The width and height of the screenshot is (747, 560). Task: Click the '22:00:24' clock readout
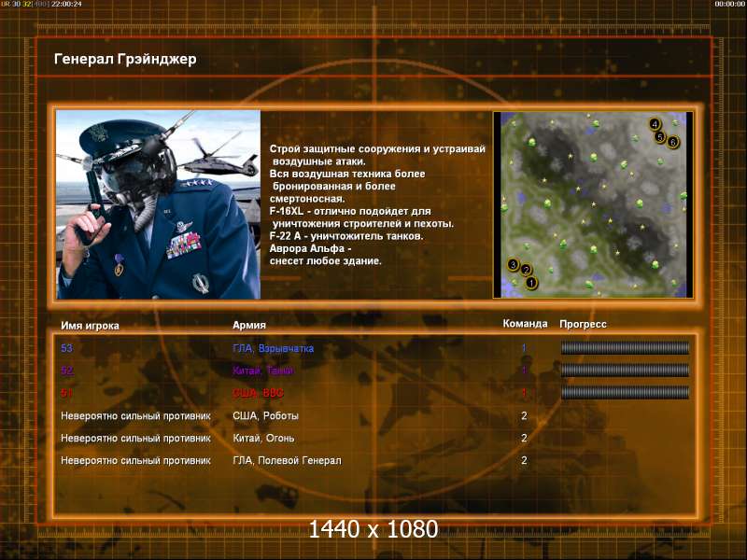[x=66, y=4]
